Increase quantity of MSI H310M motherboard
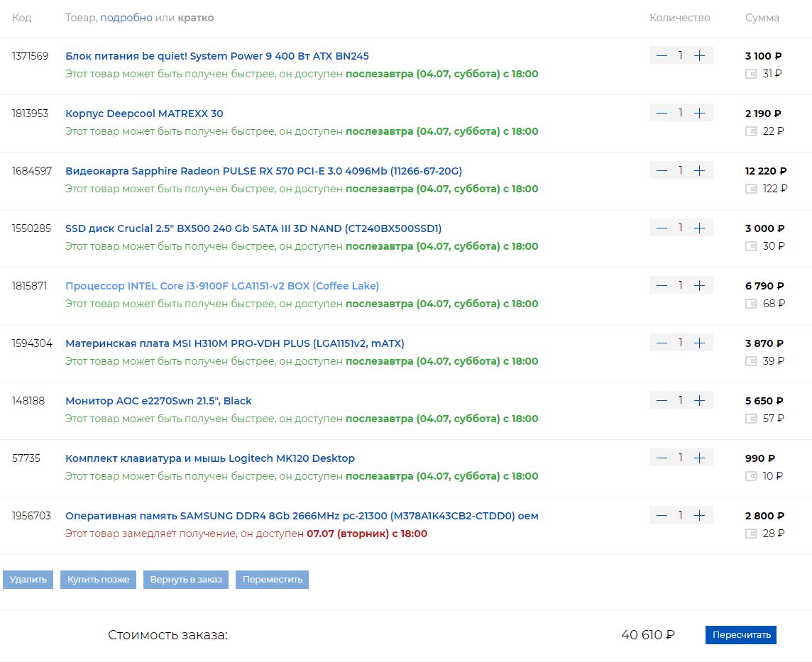The image size is (812, 662). 699,343
